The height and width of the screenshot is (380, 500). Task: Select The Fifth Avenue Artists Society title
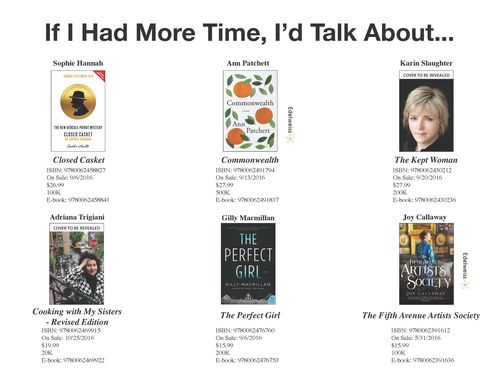(x=421, y=315)
